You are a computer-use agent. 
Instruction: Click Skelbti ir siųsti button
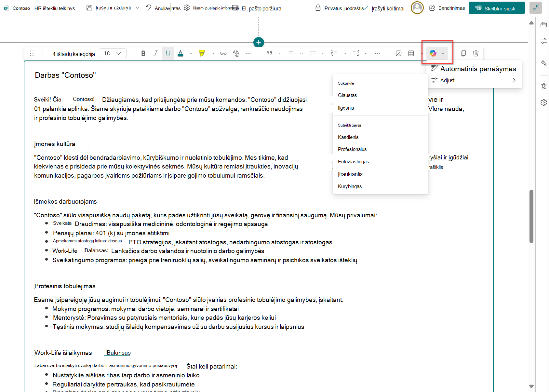pos(497,8)
